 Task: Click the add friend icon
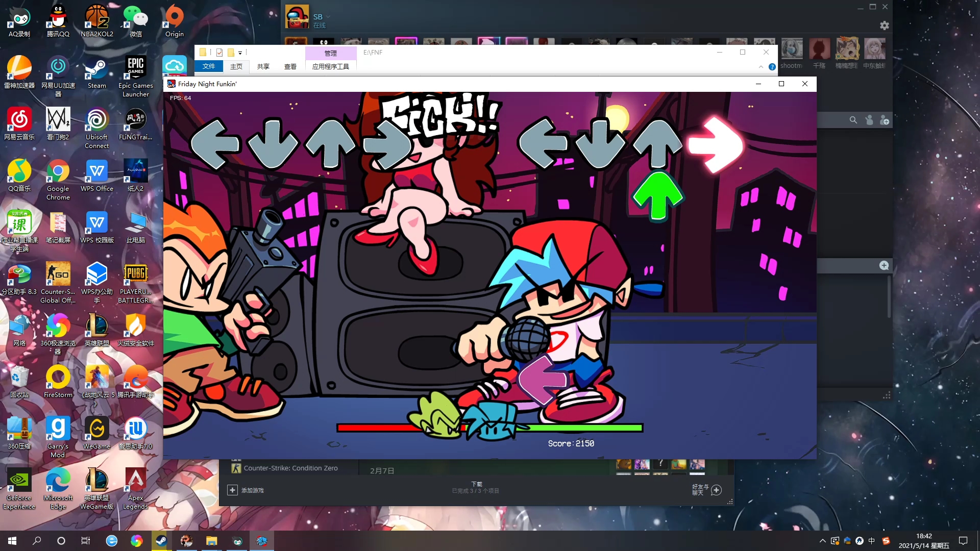pyautogui.click(x=885, y=120)
